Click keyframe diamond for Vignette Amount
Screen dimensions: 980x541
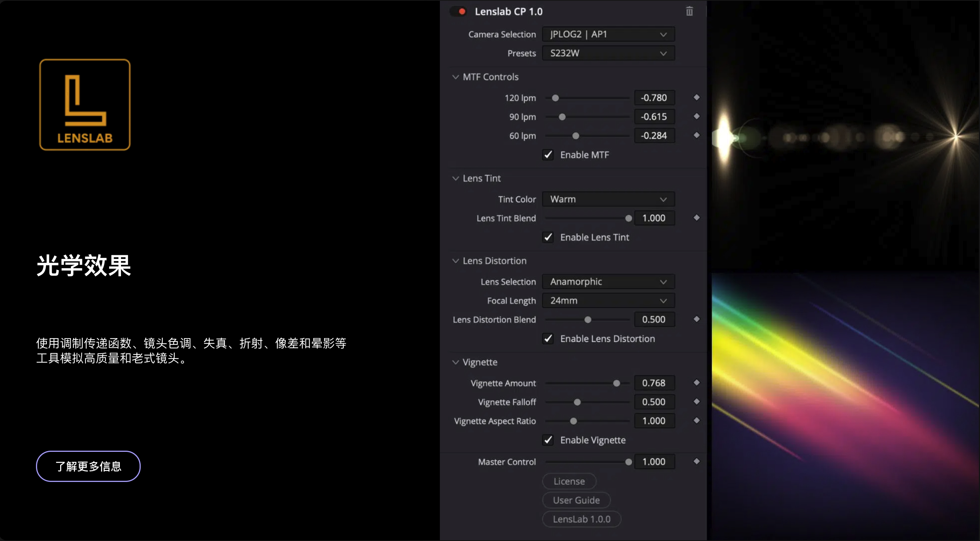pyautogui.click(x=696, y=383)
